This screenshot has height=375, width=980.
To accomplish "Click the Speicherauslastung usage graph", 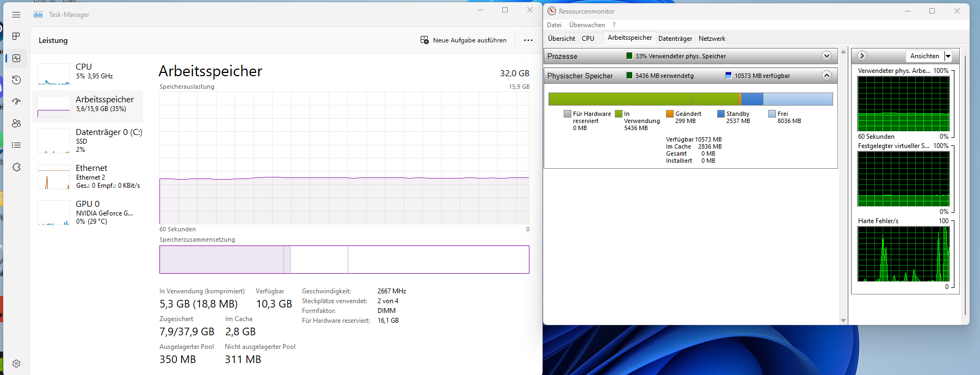I will [344, 158].
